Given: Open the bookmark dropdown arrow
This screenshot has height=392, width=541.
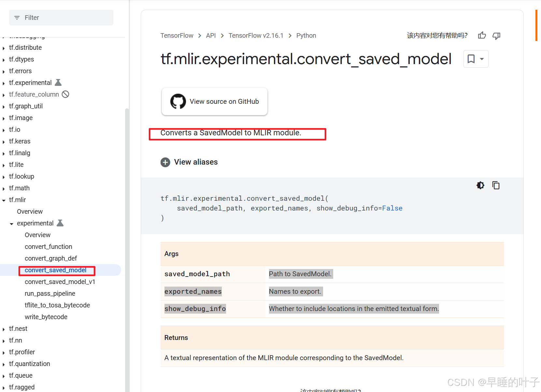Looking at the screenshot, I should click(x=482, y=59).
